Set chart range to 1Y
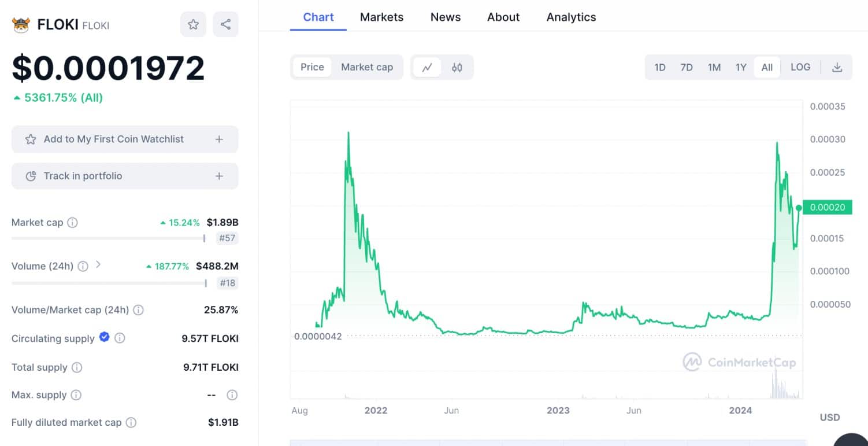868x446 pixels. 741,67
